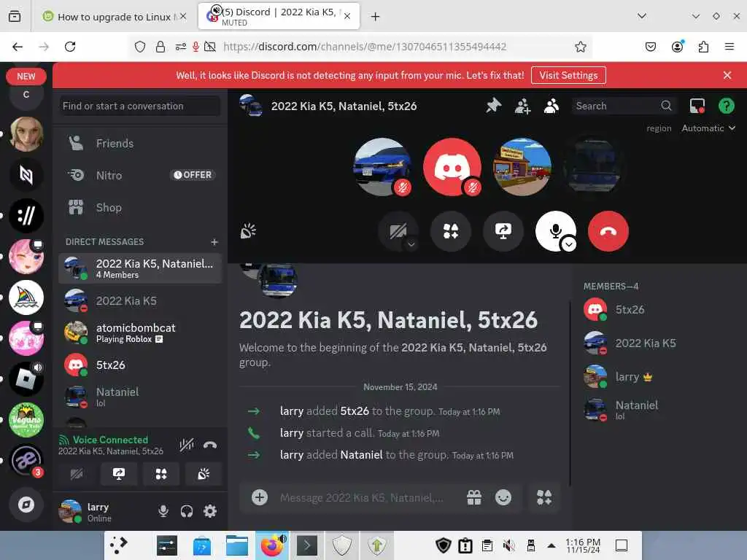Viewport: 747px width, 560px height.
Task: Click the NEW unread indicator button
Action: [26, 76]
